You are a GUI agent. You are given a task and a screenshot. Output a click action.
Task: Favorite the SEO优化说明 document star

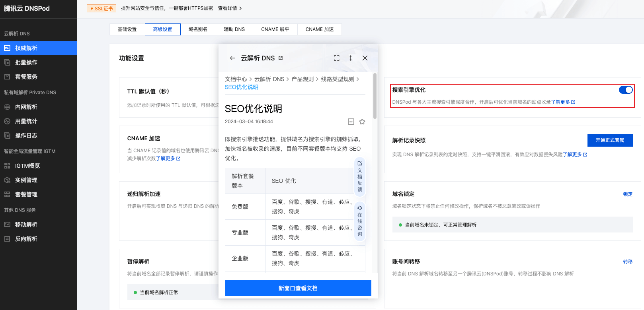click(x=362, y=122)
